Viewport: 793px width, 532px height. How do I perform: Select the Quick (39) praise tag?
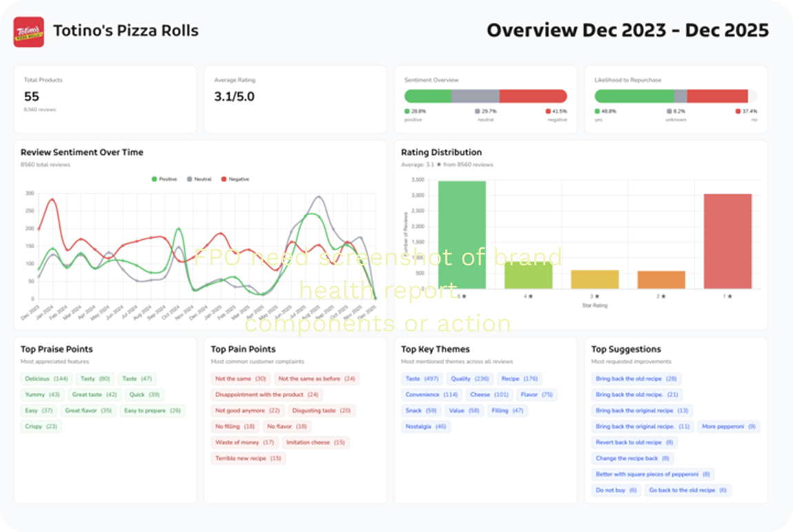[144, 395]
